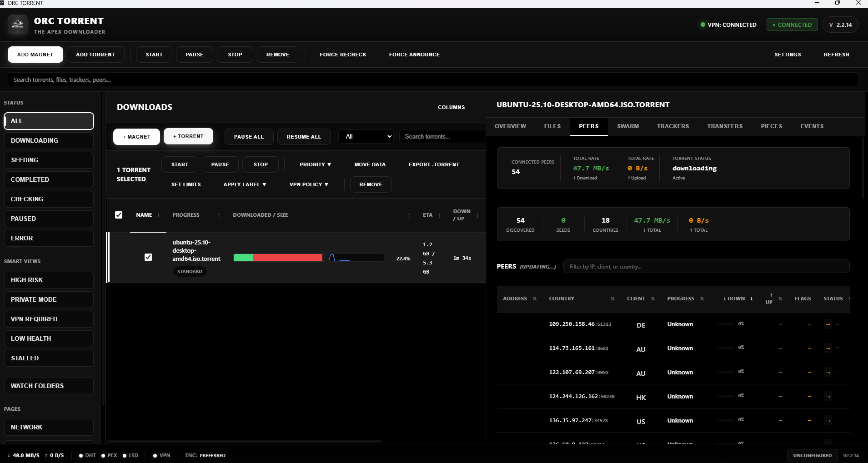Click the Standard label on ubuntu torrent

(190, 272)
